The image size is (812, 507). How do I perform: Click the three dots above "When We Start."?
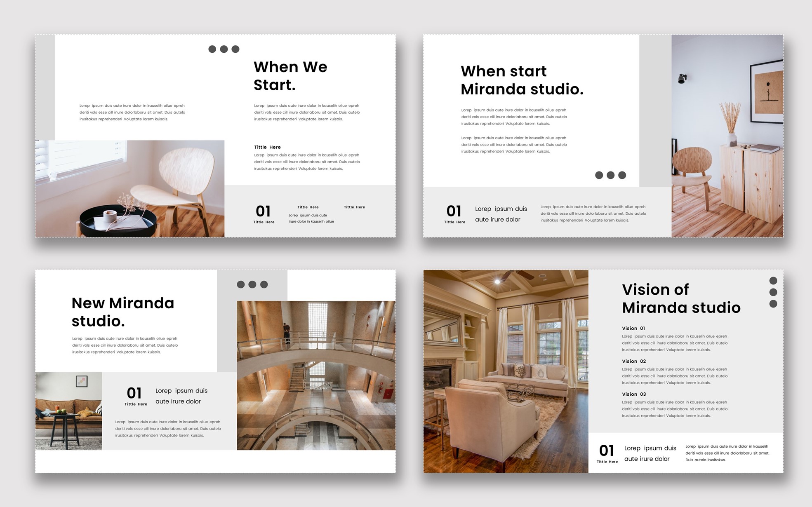(225, 49)
